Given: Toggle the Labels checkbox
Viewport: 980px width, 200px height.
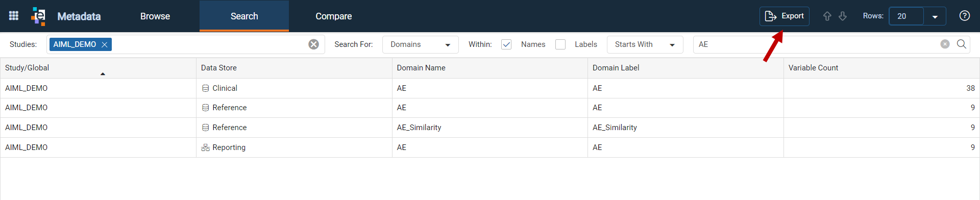Looking at the screenshot, I should click(x=560, y=44).
